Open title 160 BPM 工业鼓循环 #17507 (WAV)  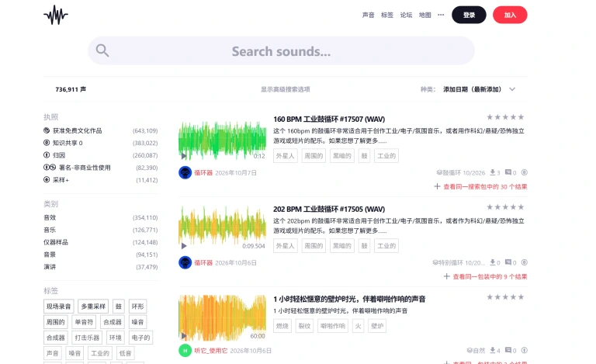tap(329, 119)
